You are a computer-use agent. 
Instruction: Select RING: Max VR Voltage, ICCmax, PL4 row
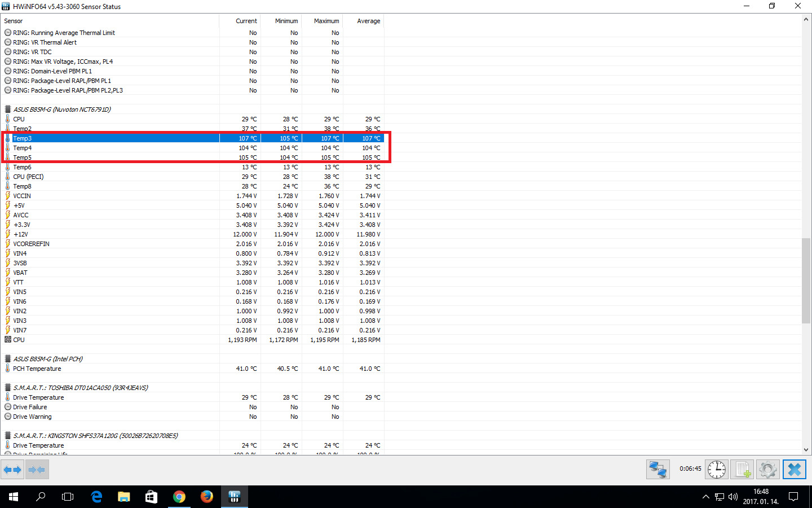click(x=193, y=62)
